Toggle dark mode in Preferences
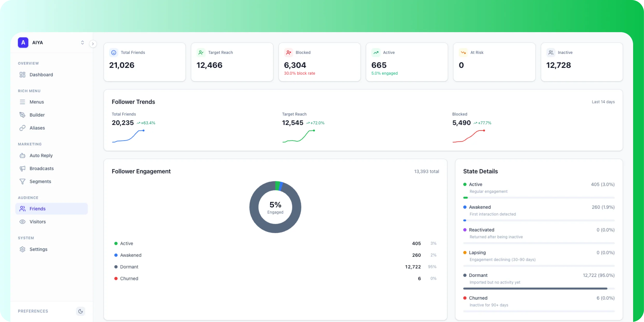This screenshot has width=644, height=322. pyautogui.click(x=80, y=311)
